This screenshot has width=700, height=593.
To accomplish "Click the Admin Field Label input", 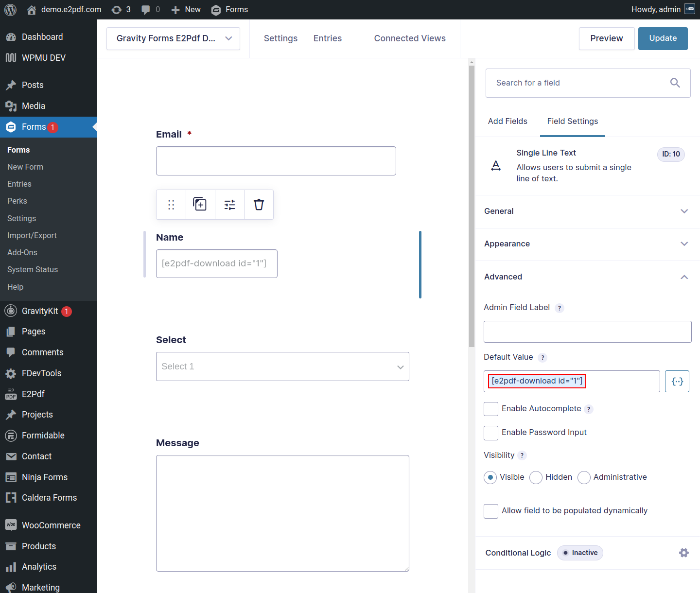I will tap(587, 331).
